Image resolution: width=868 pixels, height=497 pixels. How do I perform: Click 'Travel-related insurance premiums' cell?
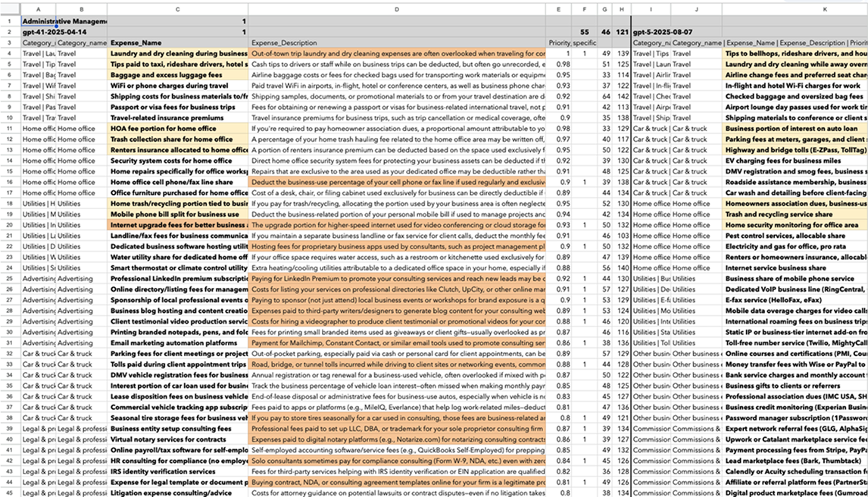point(178,118)
